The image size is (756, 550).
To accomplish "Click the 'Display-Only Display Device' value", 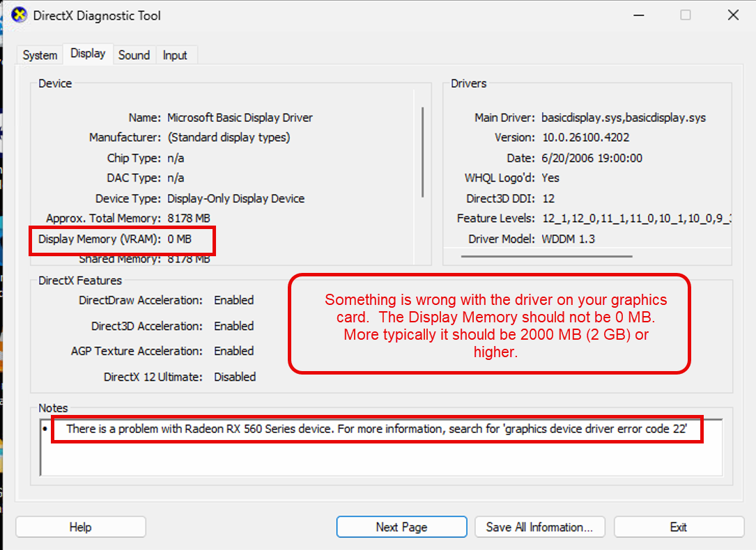I will click(236, 198).
